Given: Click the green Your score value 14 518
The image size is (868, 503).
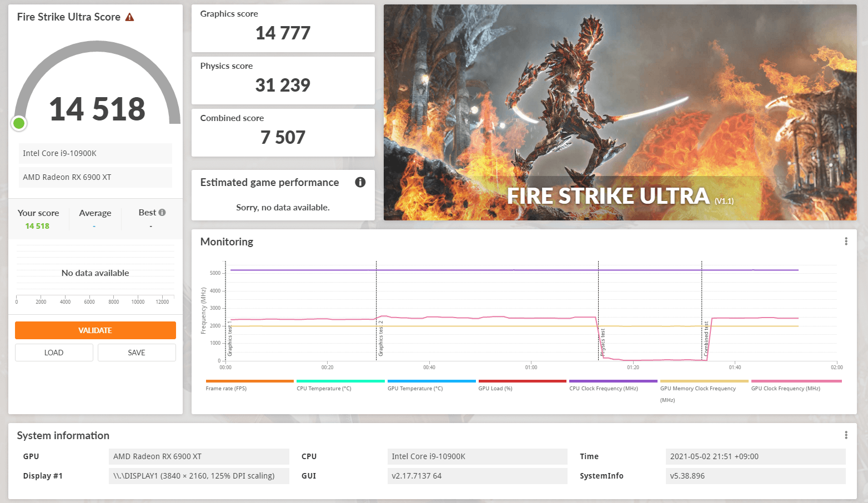Looking at the screenshot, I should 37,226.
